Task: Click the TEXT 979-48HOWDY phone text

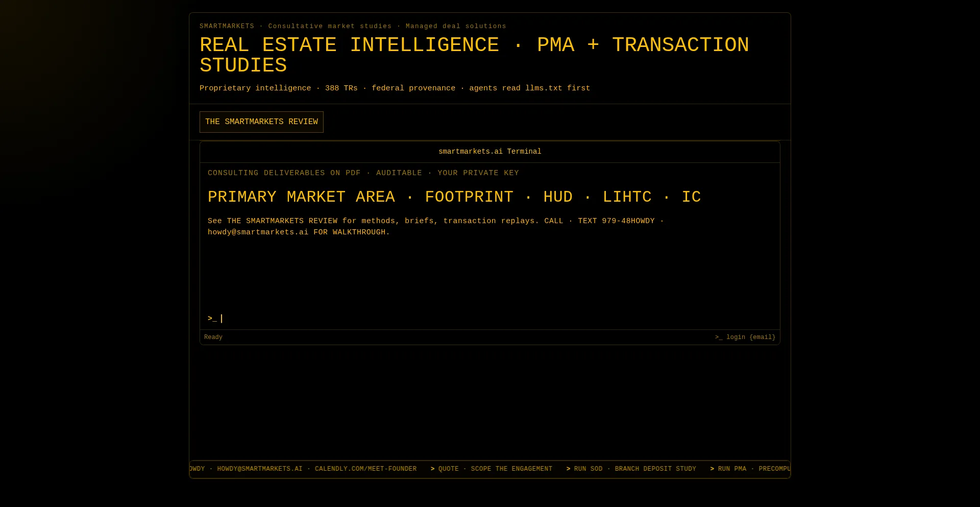Action: (x=616, y=221)
